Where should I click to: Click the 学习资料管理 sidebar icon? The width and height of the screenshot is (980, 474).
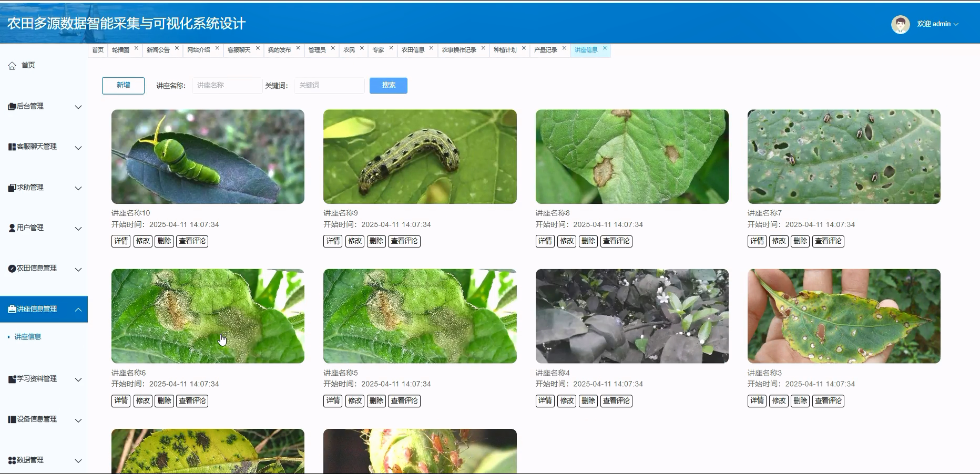pos(12,379)
